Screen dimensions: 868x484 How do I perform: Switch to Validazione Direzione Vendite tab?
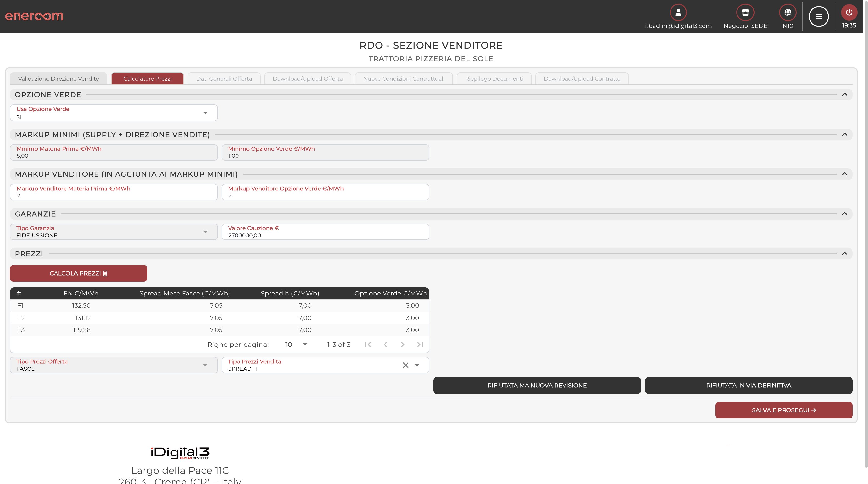(x=59, y=79)
